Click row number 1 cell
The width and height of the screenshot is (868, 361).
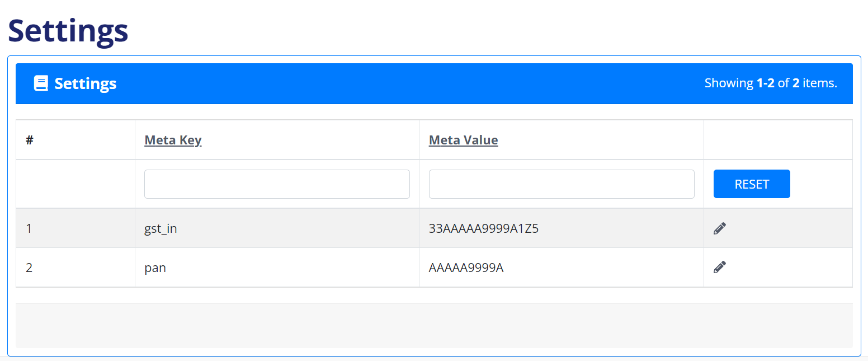click(x=29, y=228)
